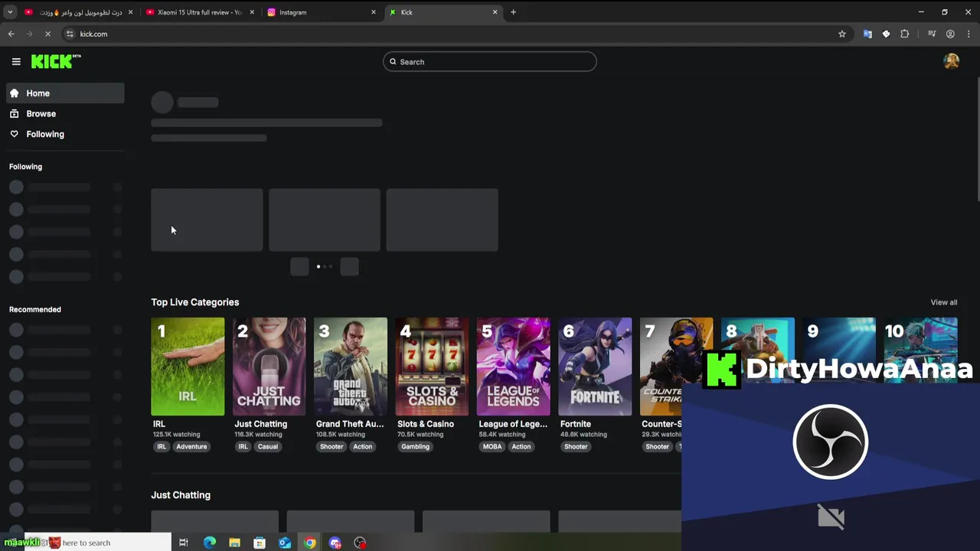
Task: Click the IRL tag under Just Chatting
Action: [243, 447]
